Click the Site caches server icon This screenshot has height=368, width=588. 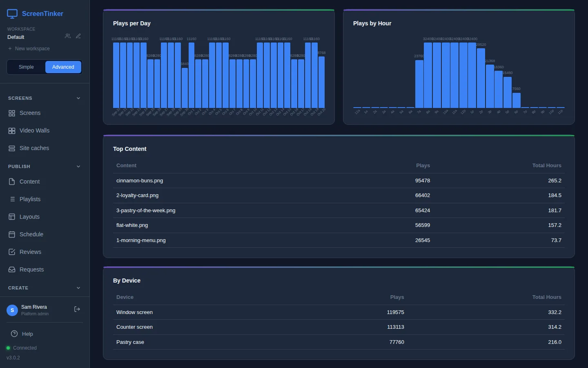point(12,148)
